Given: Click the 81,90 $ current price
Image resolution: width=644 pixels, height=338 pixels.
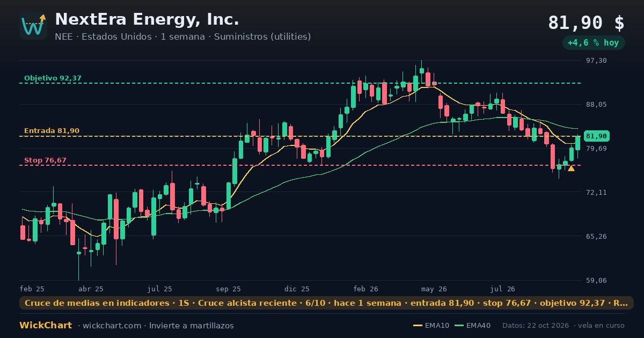Looking at the screenshot, I should point(586,23).
